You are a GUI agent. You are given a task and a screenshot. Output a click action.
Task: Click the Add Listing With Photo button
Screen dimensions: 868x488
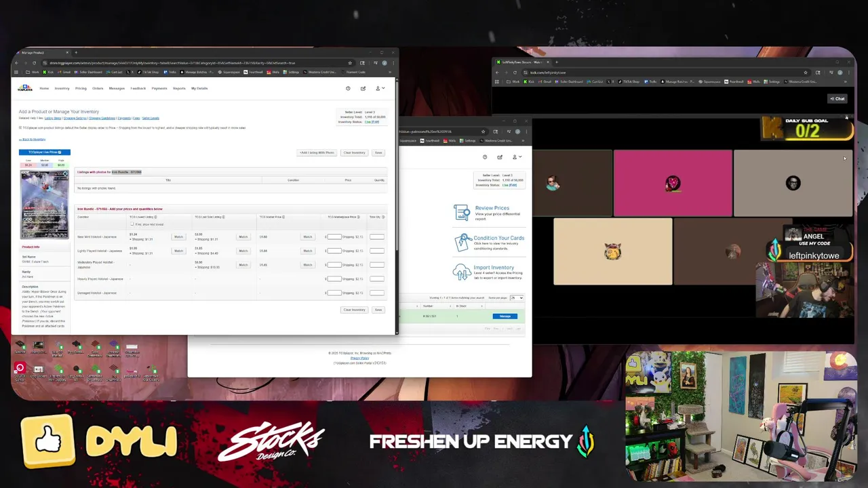317,152
